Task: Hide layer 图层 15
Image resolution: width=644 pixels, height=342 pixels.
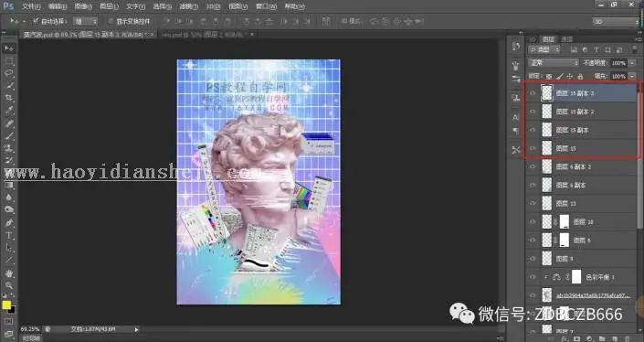Action: 533,148
